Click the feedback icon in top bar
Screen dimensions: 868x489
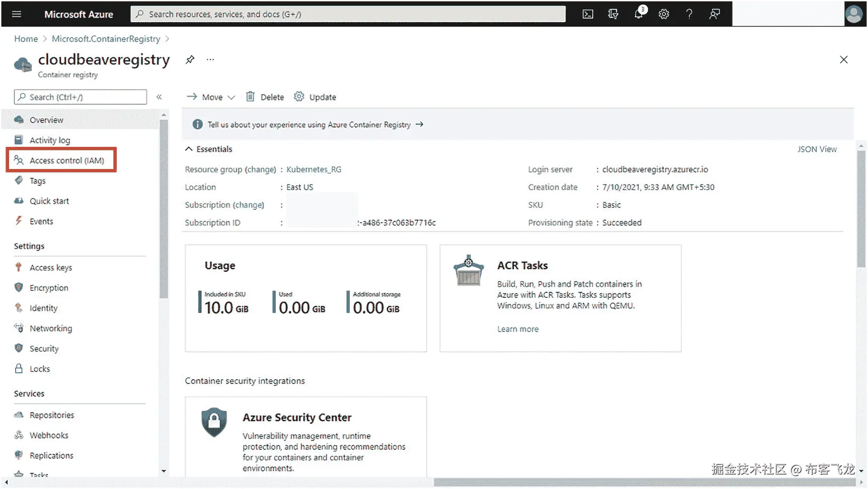[715, 14]
